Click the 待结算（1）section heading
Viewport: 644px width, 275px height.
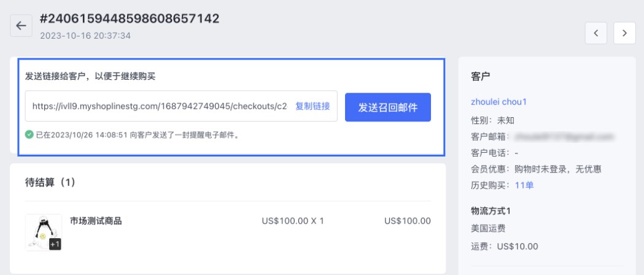point(50,182)
